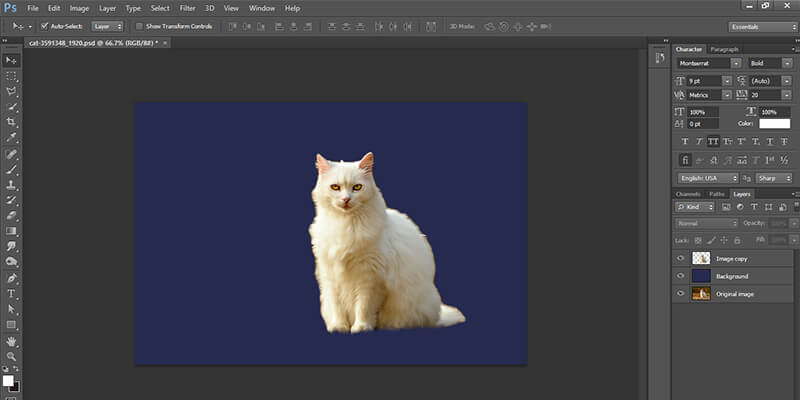Select the Eyedropper tool
The height and width of the screenshot is (400, 800).
(x=11, y=138)
